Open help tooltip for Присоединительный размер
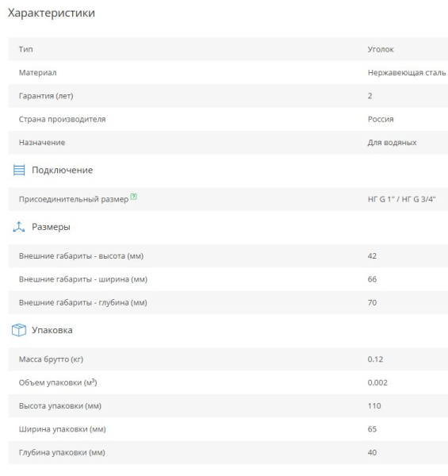The image size is (448, 476). pyautogui.click(x=133, y=197)
